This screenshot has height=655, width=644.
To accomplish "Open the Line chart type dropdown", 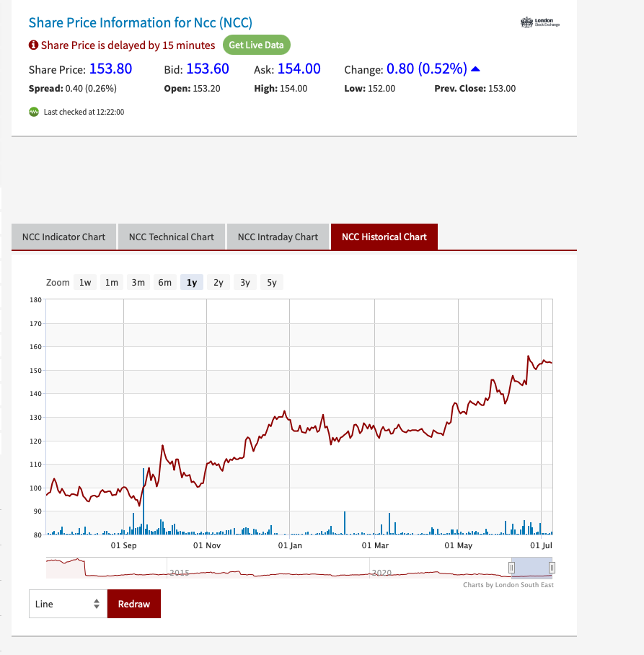I will 68,604.
